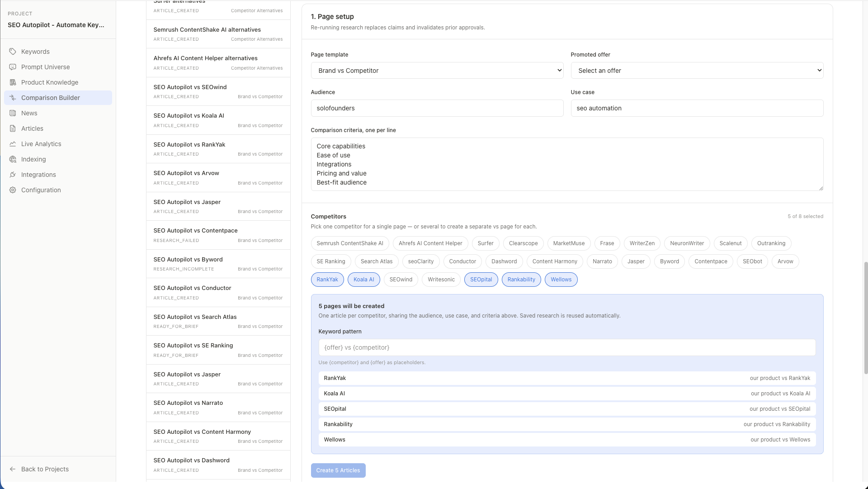
Task: Click the Keyword pattern input field
Action: pos(567,347)
